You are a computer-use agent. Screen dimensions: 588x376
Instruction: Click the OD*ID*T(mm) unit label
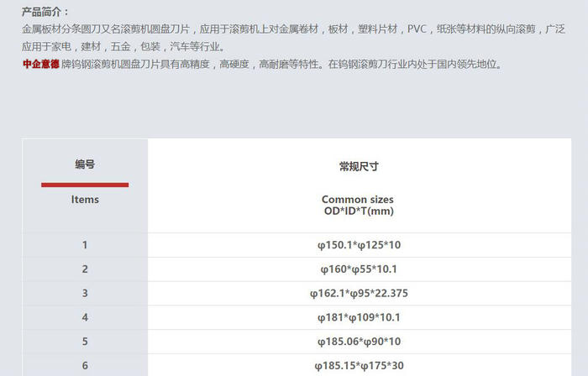click(359, 211)
